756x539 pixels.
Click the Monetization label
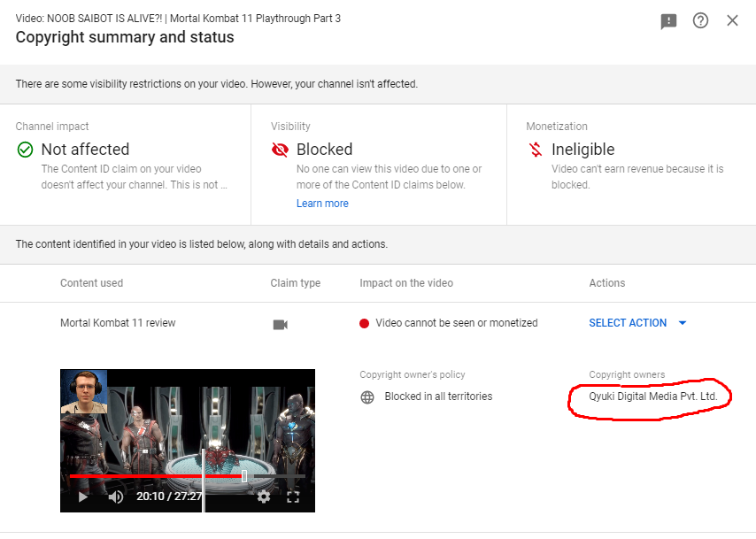click(x=557, y=127)
